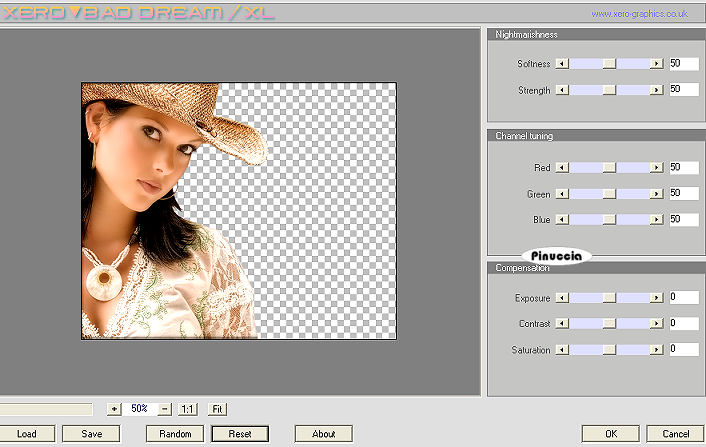Viewport: 706px width, 447px height.
Task: Click the zoom out minus button
Action: 164,409
